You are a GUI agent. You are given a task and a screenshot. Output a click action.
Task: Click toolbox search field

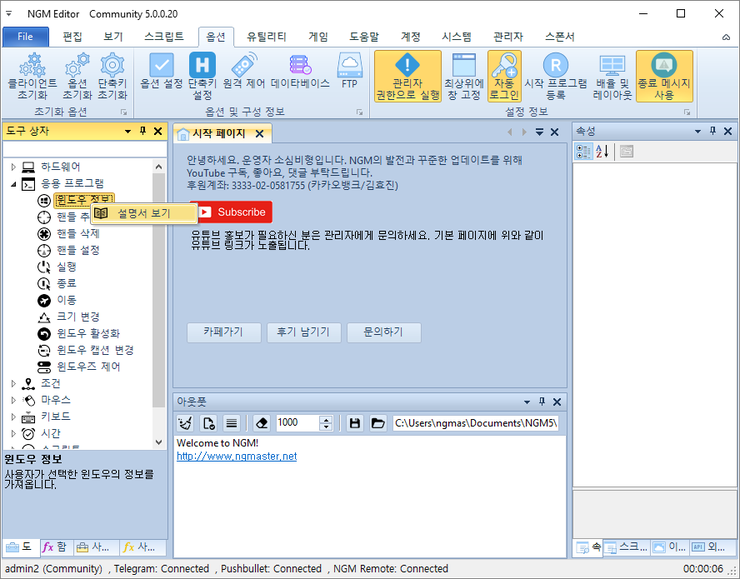click(x=85, y=149)
